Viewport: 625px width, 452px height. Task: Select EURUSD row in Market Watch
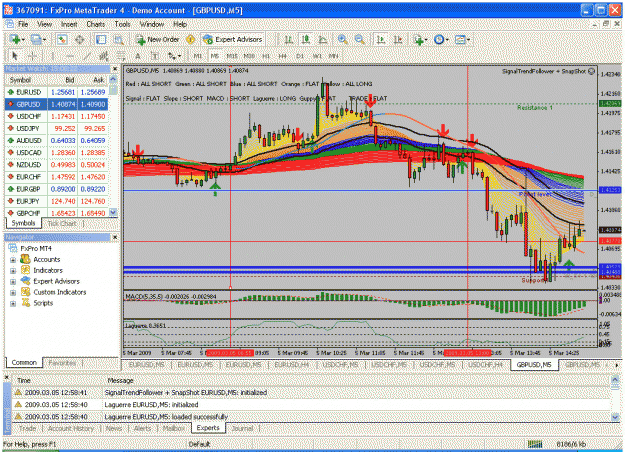click(x=56, y=92)
